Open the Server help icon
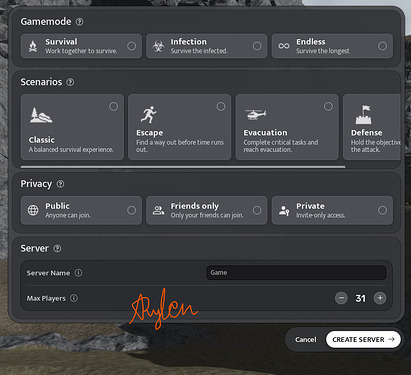 tap(57, 248)
